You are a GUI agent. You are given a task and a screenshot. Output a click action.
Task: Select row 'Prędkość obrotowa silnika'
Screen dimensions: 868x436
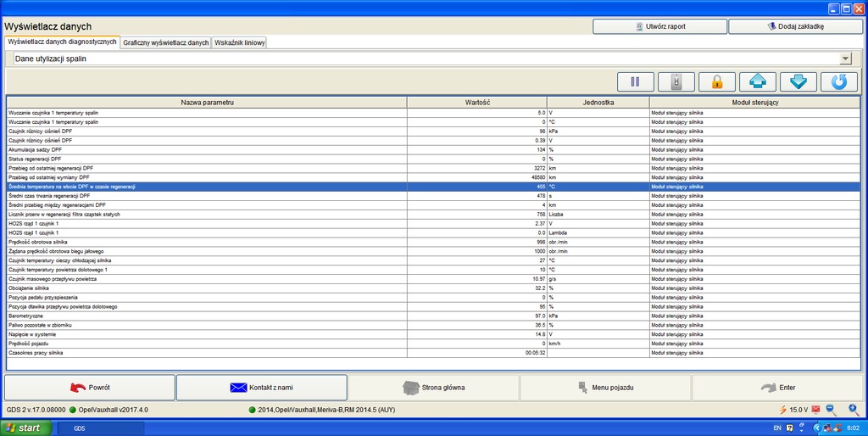(x=433, y=242)
